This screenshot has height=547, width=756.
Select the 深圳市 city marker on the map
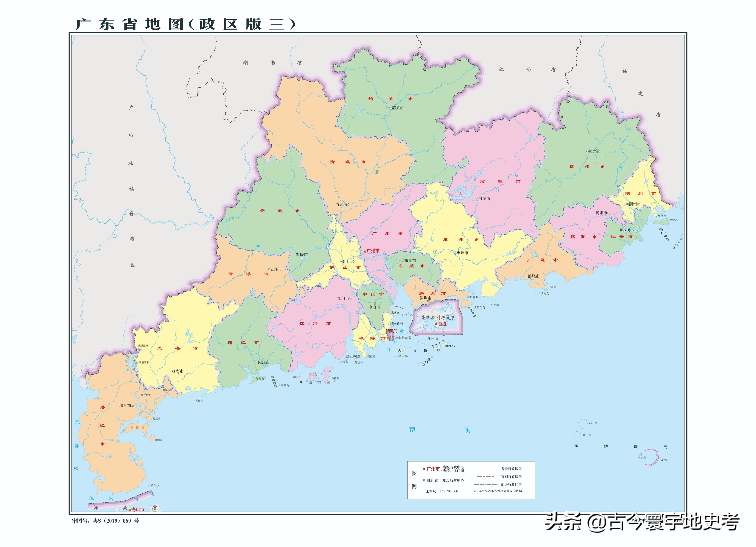429,301
